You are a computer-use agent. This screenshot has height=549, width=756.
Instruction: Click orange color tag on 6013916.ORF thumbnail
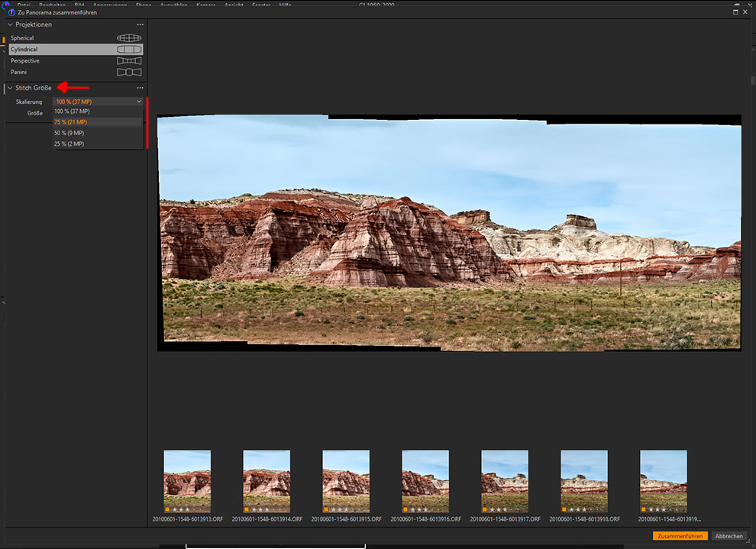[405, 509]
